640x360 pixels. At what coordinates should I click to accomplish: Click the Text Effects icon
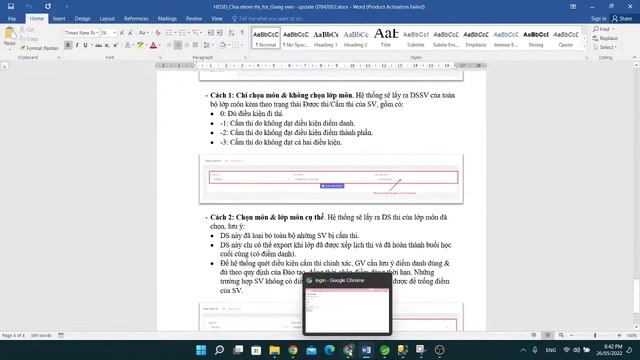pyautogui.click(x=129, y=45)
